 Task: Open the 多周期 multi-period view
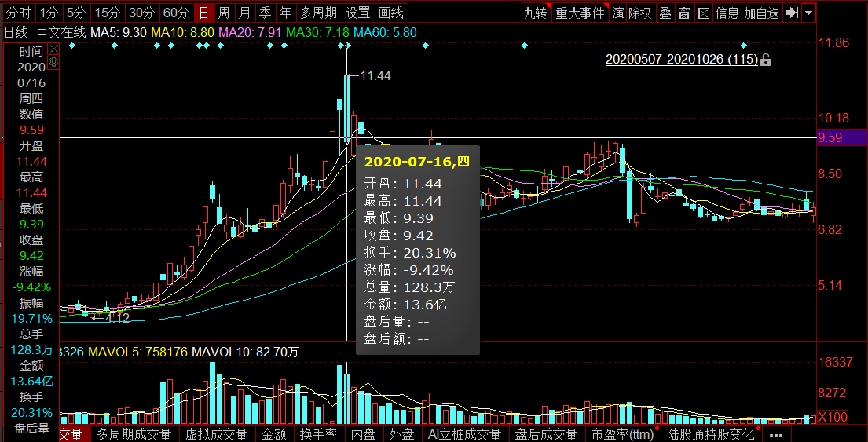318,13
